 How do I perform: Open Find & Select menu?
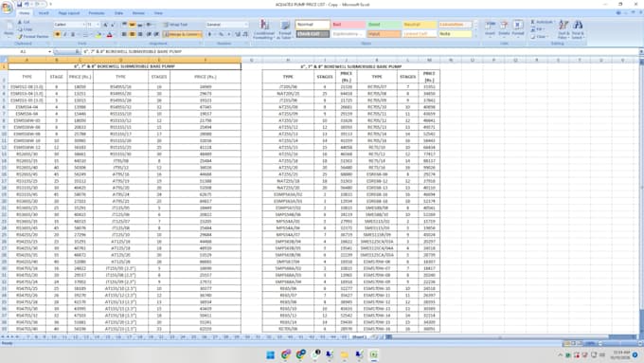pyautogui.click(x=578, y=29)
